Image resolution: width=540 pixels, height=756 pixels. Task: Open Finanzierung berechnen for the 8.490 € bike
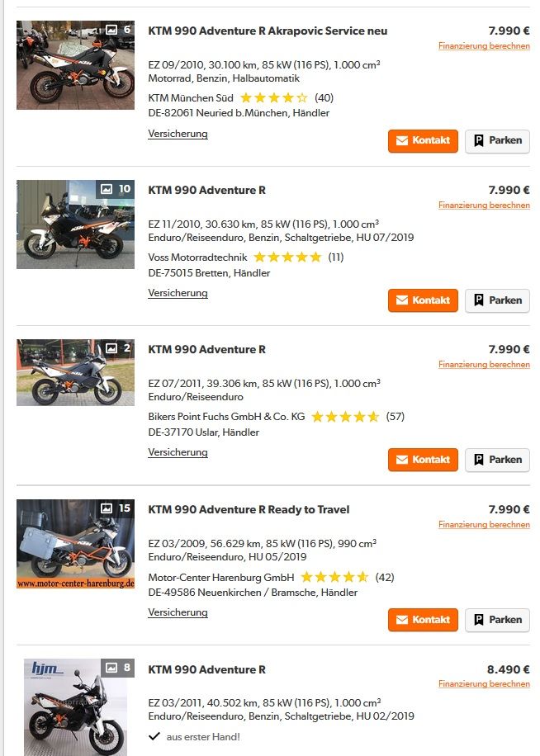point(484,683)
